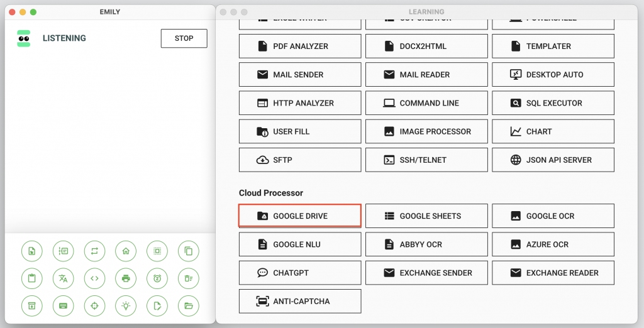Stop listening with the STOP button

184,38
